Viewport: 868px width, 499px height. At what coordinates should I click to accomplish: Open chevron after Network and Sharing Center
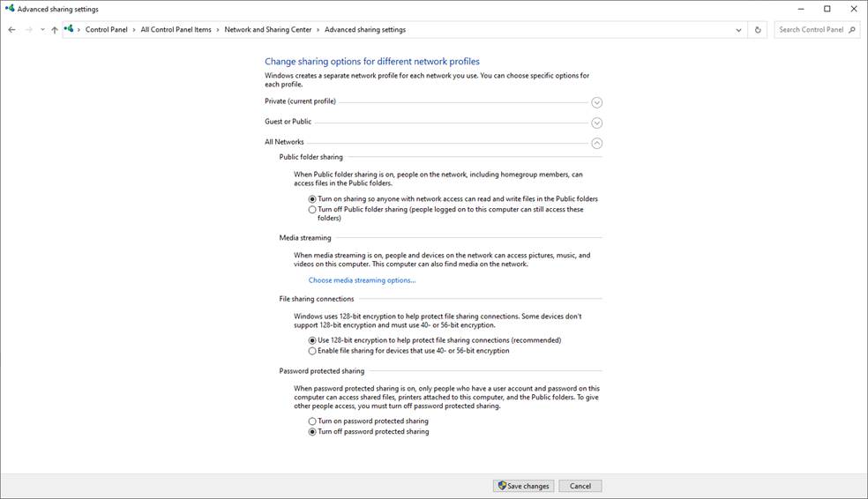tap(318, 30)
